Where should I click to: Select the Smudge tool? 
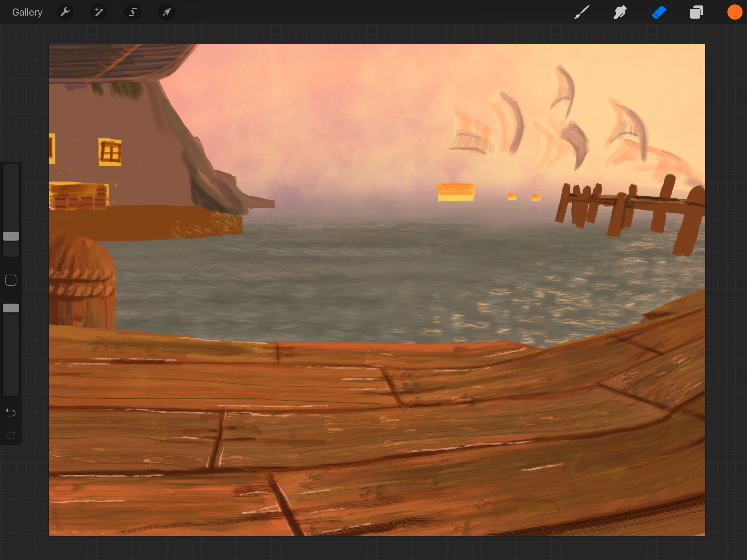(x=620, y=12)
